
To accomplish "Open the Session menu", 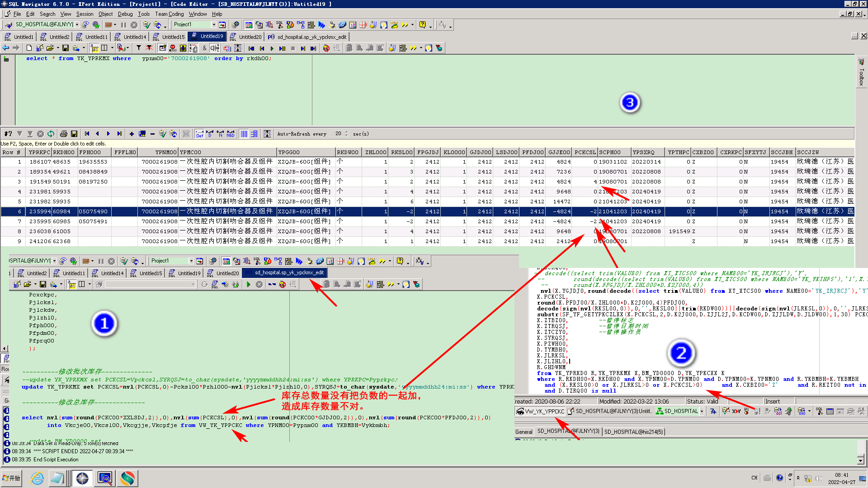I will 85,14.
